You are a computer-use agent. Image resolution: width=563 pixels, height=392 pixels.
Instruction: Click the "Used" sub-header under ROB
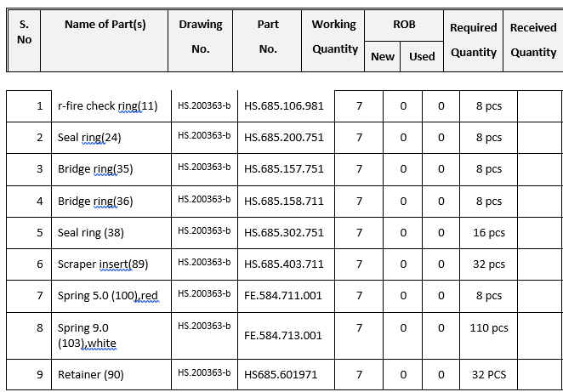(422, 57)
